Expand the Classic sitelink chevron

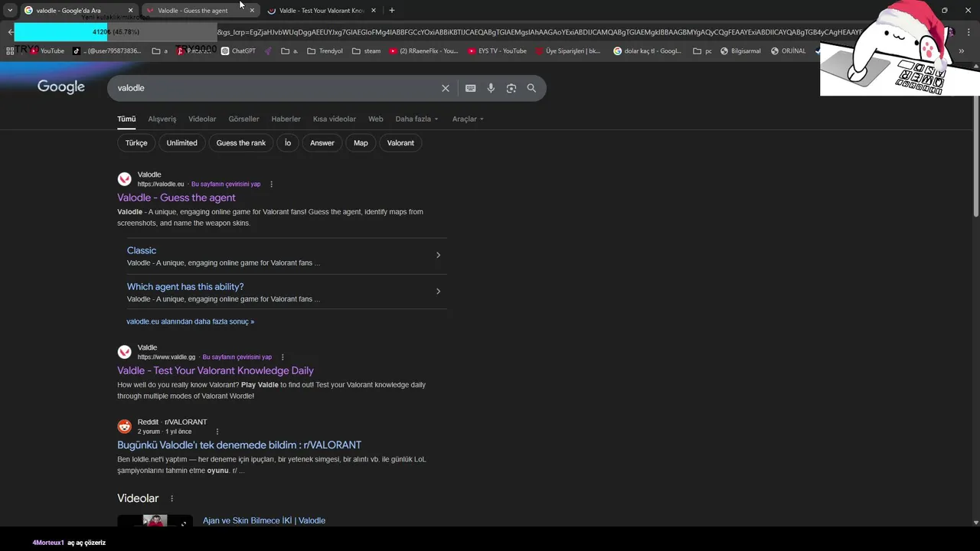pyautogui.click(x=438, y=256)
